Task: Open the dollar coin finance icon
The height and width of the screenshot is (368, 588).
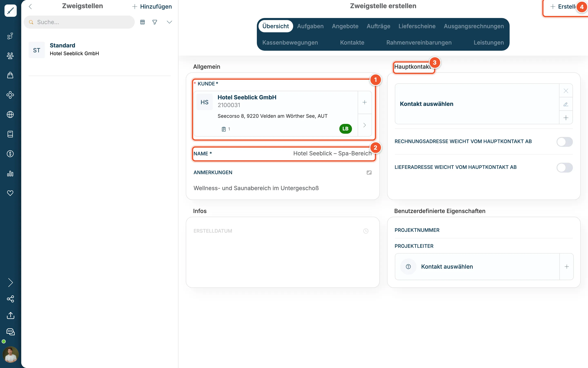Action: 10,154
